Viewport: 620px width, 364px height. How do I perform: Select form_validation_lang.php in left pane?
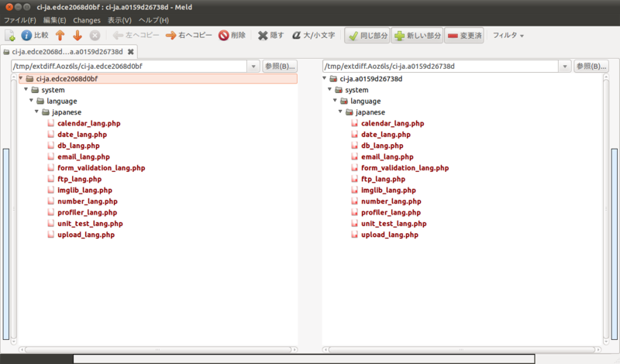tap(102, 168)
